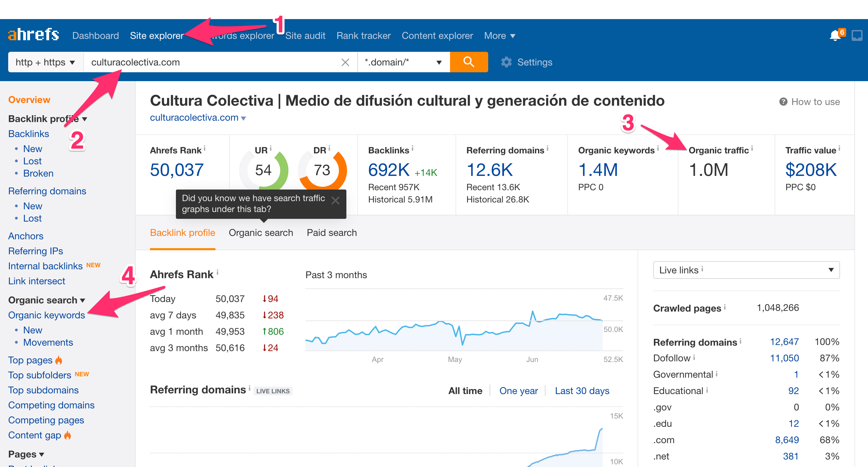The image size is (868, 467).
Task: Open Referring IPs in the sidebar
Action: [x=35, y=251]
